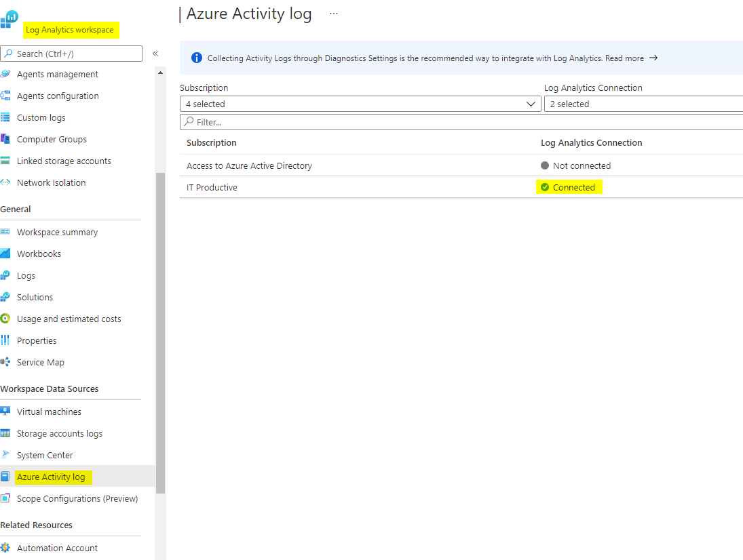Collapse the sidebar with the chevron

click(155, 53)
